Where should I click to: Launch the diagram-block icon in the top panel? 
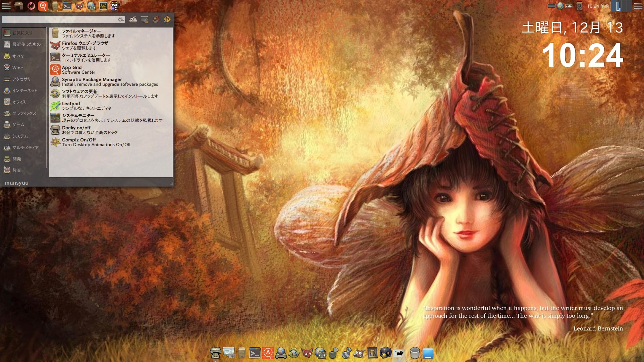pos(115,6)
